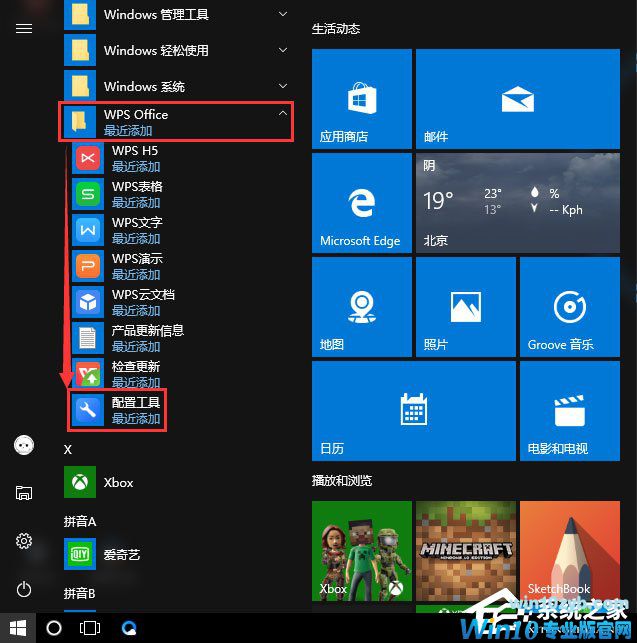Open the 照片 photos tile
This screenshot has height=643, width=637.
[466, 307]
